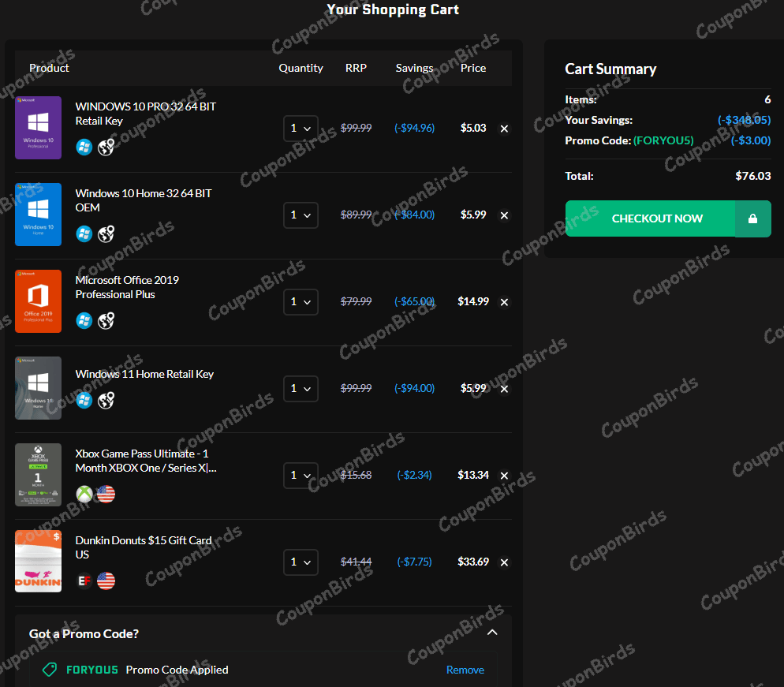Viewport: 784px width, 687px height.
Task: Remove Xbox Game Pass Ultimate from cart
Action: click(x=504, y=476)
